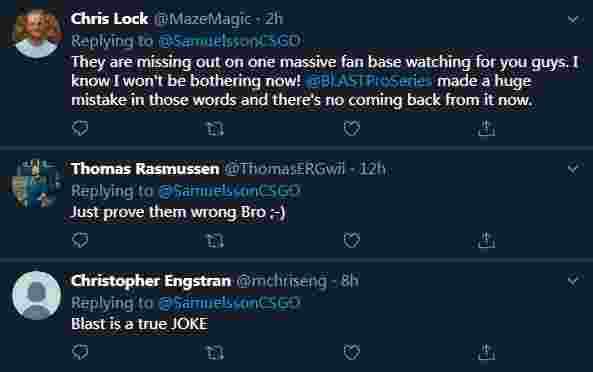This screenshot has width=593, height=372.
Task: View Chris Lock's profile picture
Action: (x=36, y=33)
